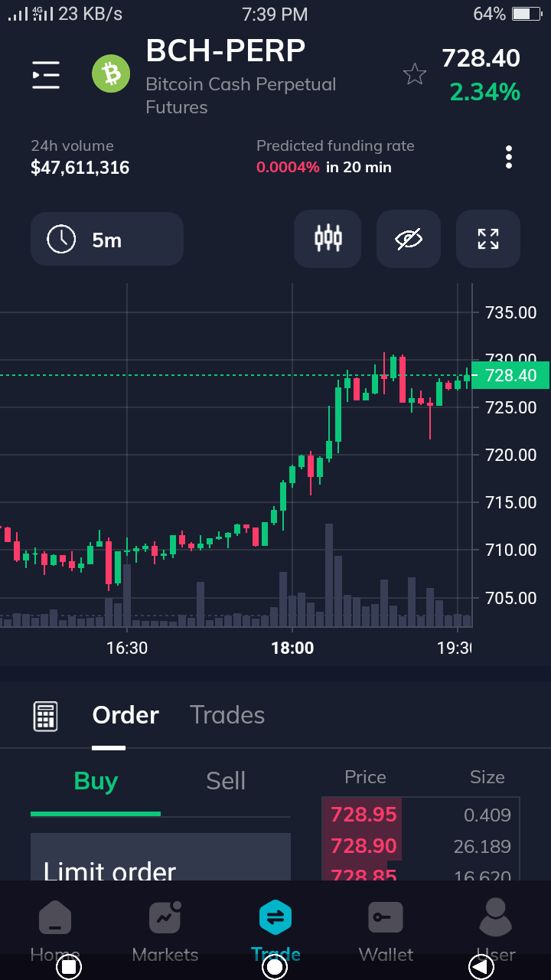The height and width of the screenshot is (980, 551).
Task: Toggle chart visibility eye icon
Action: pyautogui.click(x=409, y=239)
